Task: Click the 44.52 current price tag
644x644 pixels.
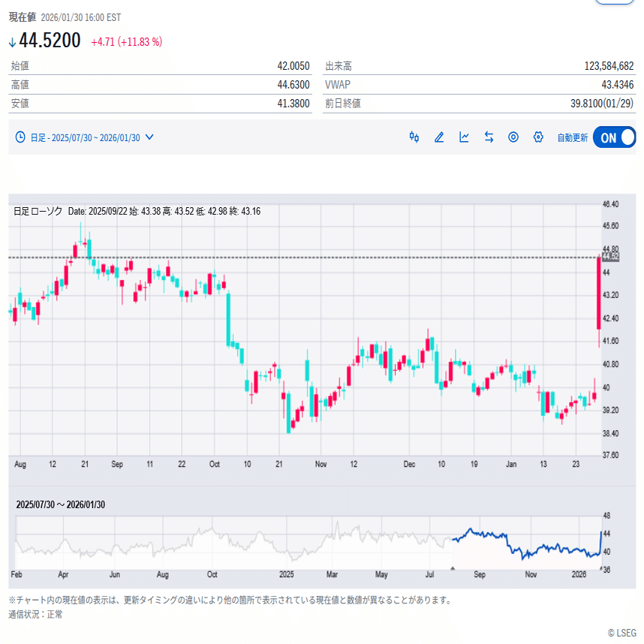Action: click(x=610, y=257)
